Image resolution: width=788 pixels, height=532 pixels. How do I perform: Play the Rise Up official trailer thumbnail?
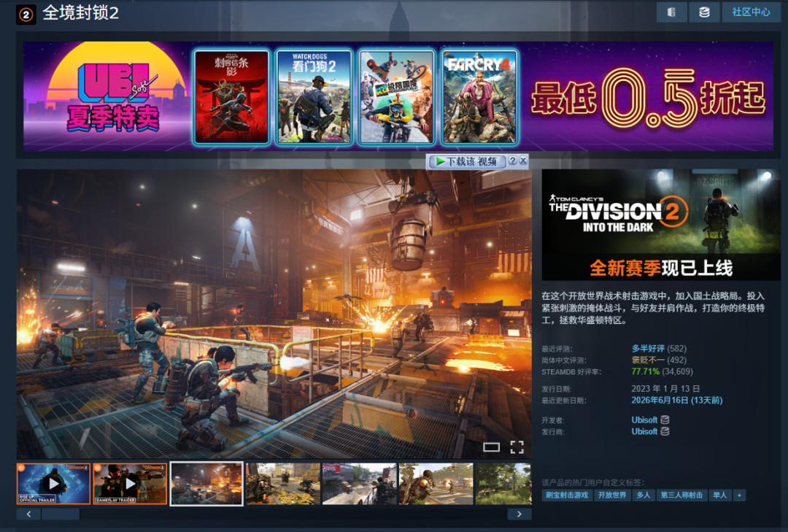click(53, 484)
